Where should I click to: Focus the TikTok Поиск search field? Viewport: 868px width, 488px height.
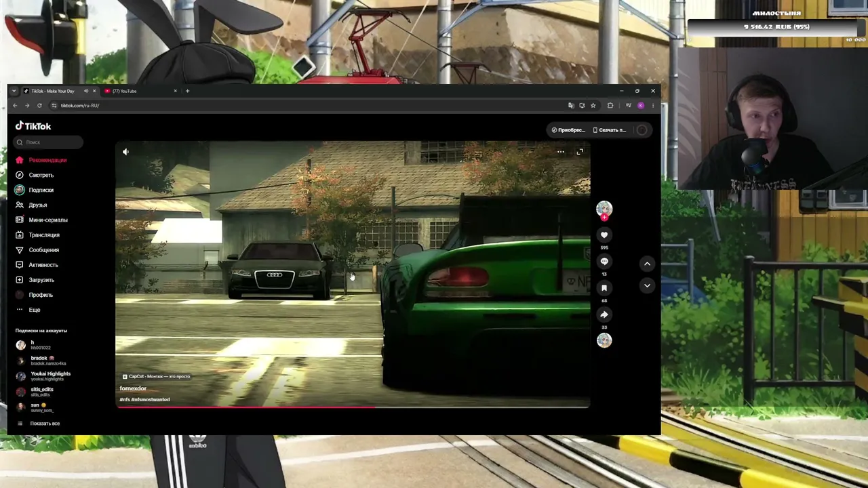pos(48,142)
